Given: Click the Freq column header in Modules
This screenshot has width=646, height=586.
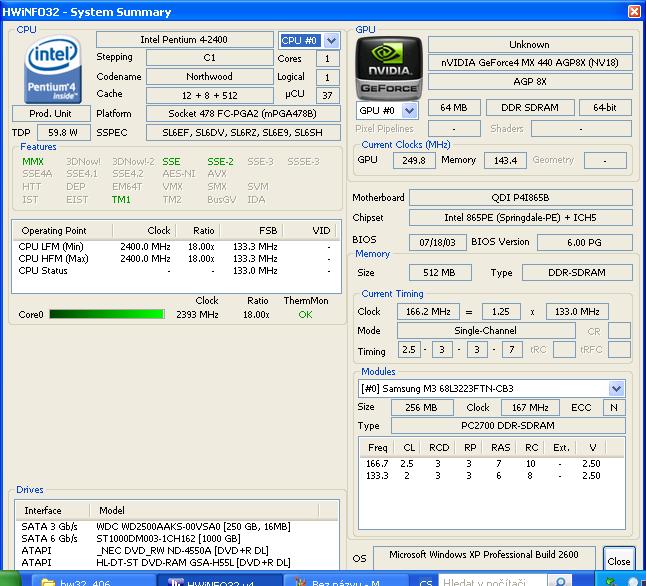Looking at the screenshot, I should click(x=377, y=448).
